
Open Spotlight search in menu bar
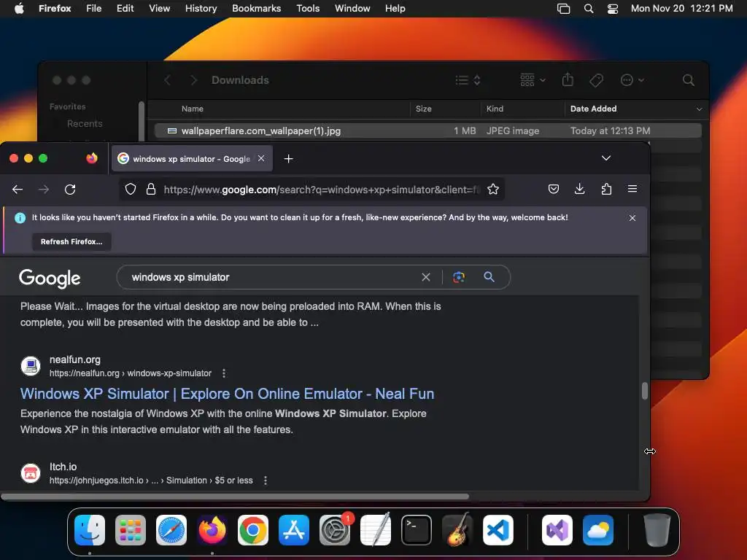[x=589, y=8]
